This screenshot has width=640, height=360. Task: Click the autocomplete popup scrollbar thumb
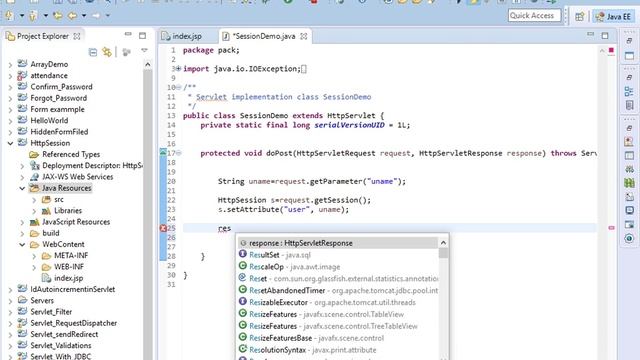pyautogui.click(x=443, y=253)
